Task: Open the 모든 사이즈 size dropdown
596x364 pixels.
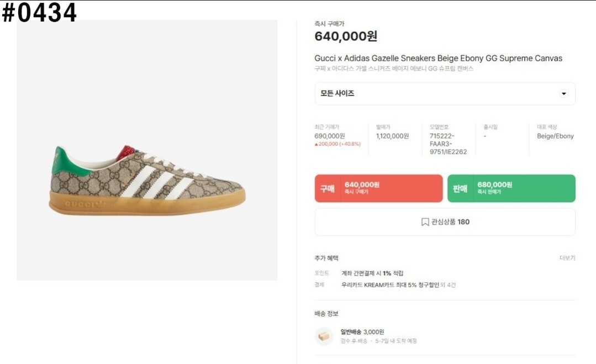Action: pyautogui.click(x=445, y=94)
